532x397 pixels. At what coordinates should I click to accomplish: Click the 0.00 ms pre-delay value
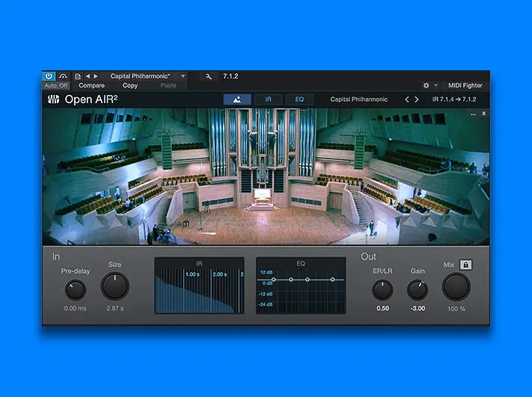(76, 309)
